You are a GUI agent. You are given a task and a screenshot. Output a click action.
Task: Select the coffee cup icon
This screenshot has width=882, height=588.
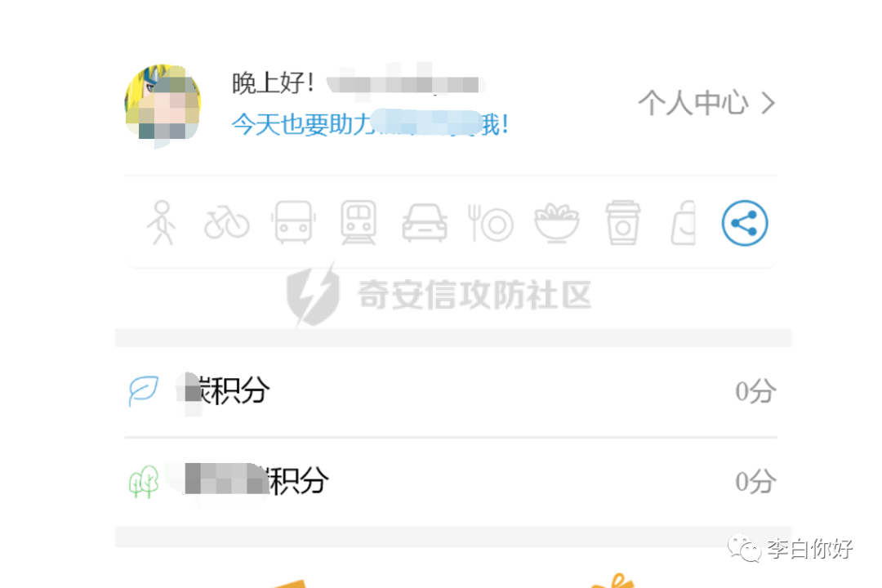622,223
